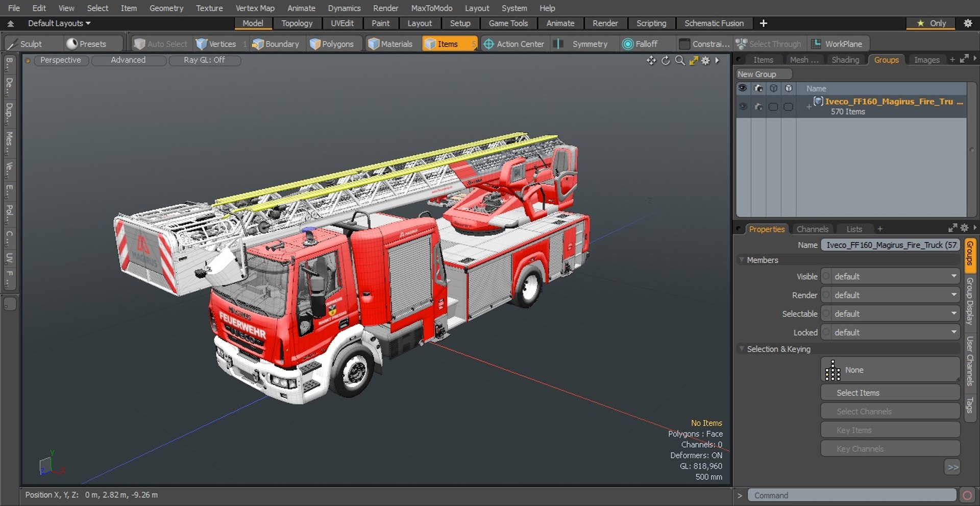The width and height of the screenshot is (980, 506).
Task: Click the New Group button
Action: (x=764, y=74)
